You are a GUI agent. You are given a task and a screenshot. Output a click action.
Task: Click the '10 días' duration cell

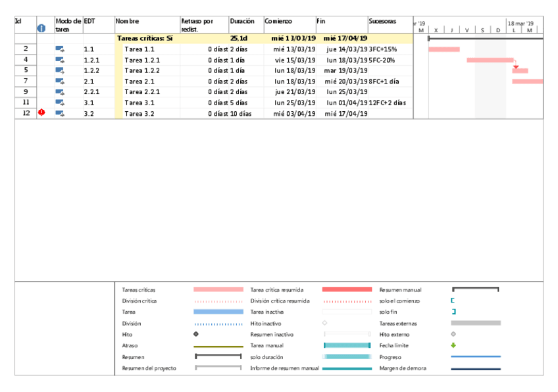(x=246, y=114)
